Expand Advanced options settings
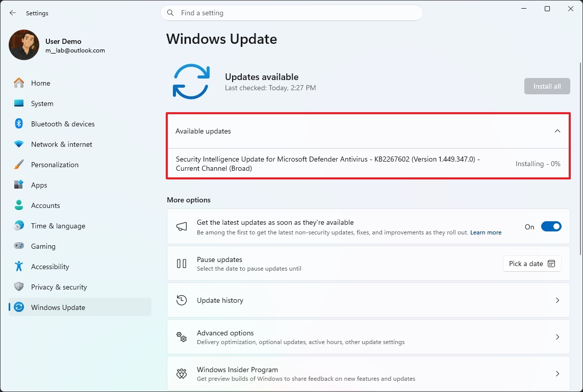 click(x=557, y=337)
